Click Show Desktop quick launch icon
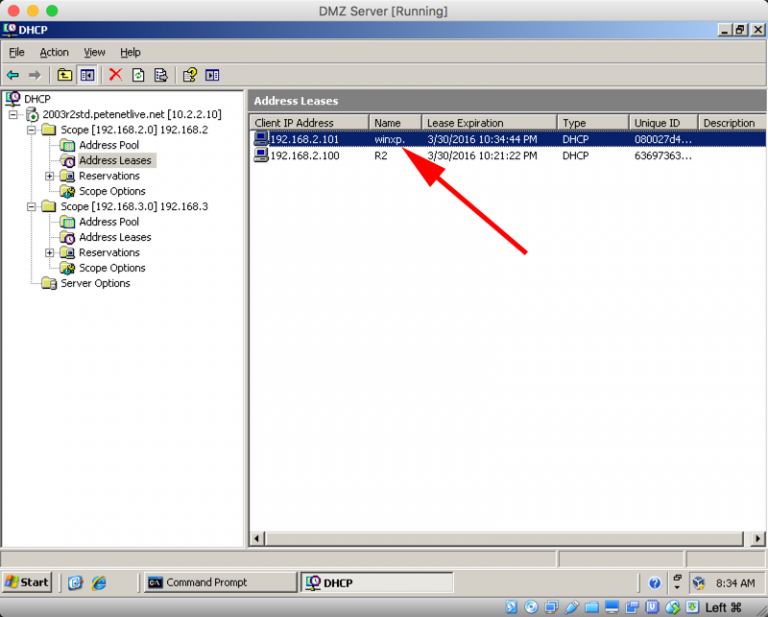The height and width of the screenshot is (617, 768). pyautogui.click(x=75, y=582)
